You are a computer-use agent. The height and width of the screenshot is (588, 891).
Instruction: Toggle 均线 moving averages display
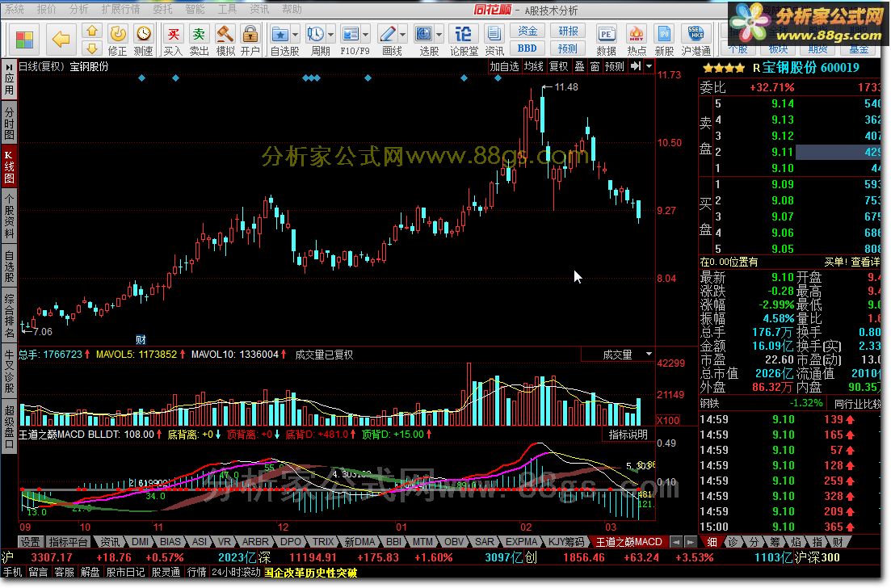533,66
